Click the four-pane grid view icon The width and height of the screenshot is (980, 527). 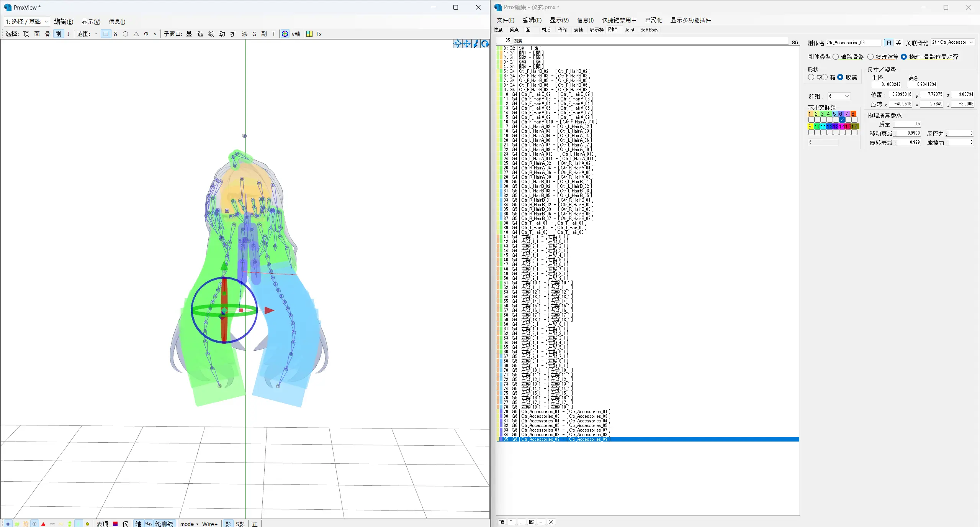(x=309, y=34)
